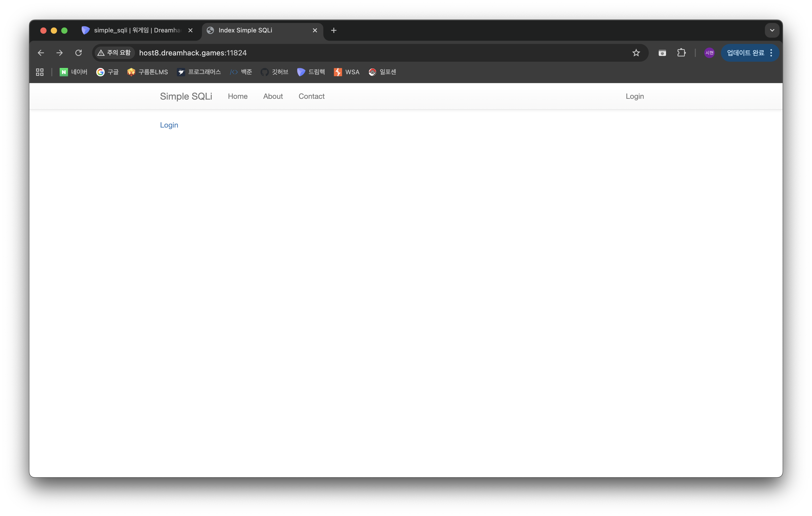
Task: Click the media control icon beside extensions
Action: pos(662,53)
